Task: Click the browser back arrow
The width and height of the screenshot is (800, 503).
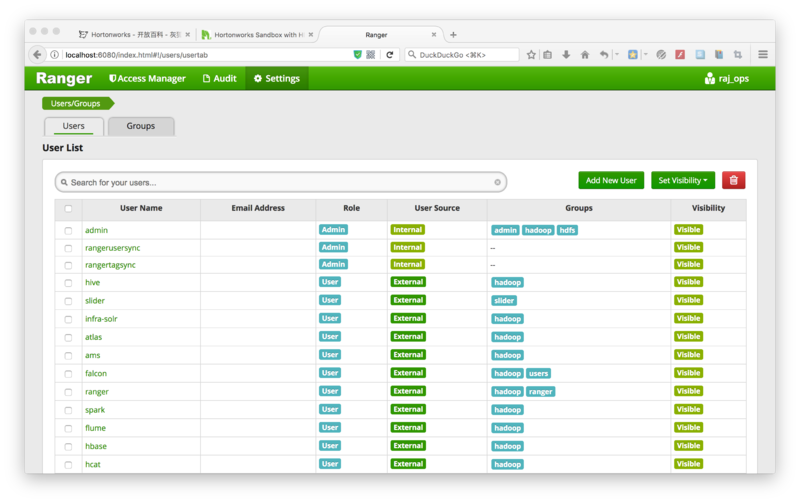Action: 37,54
